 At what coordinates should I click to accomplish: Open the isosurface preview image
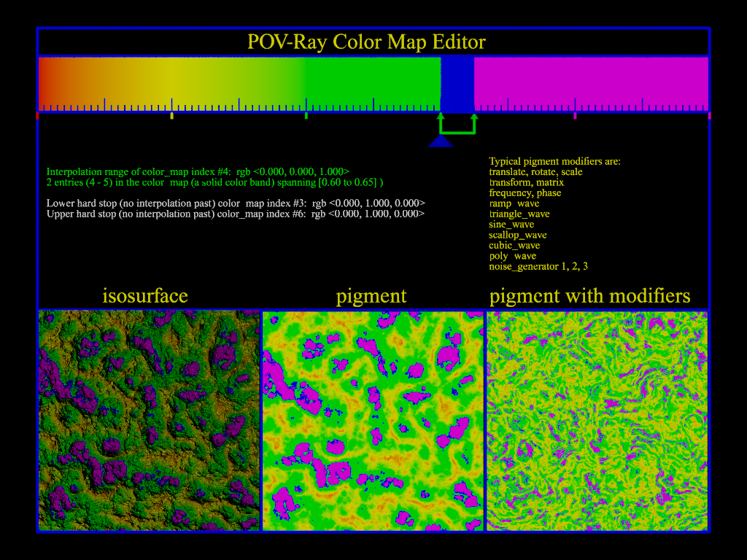click(x=149, y=420)
